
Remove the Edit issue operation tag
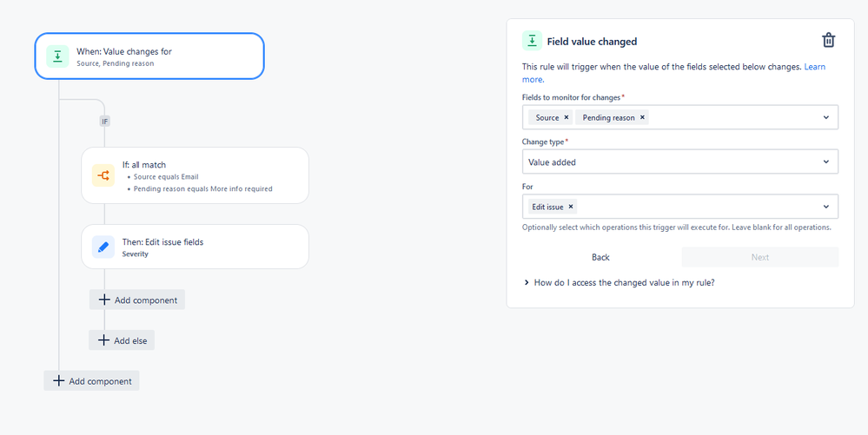[x=571, y=207]
